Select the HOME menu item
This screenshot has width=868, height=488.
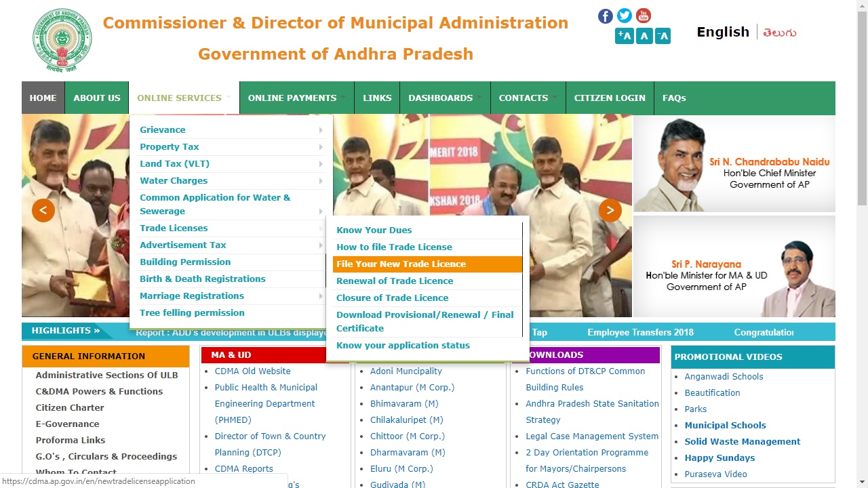point(43,98)
